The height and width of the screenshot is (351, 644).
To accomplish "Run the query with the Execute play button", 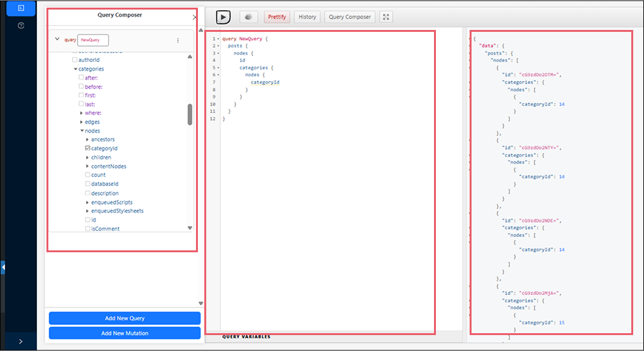I will tap(223, 17).
